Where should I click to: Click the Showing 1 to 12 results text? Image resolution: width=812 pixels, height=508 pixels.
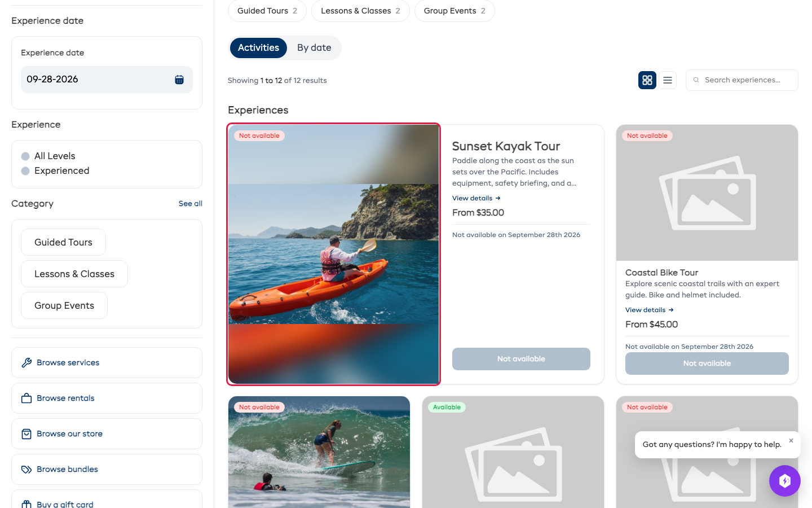pos(277,81)
